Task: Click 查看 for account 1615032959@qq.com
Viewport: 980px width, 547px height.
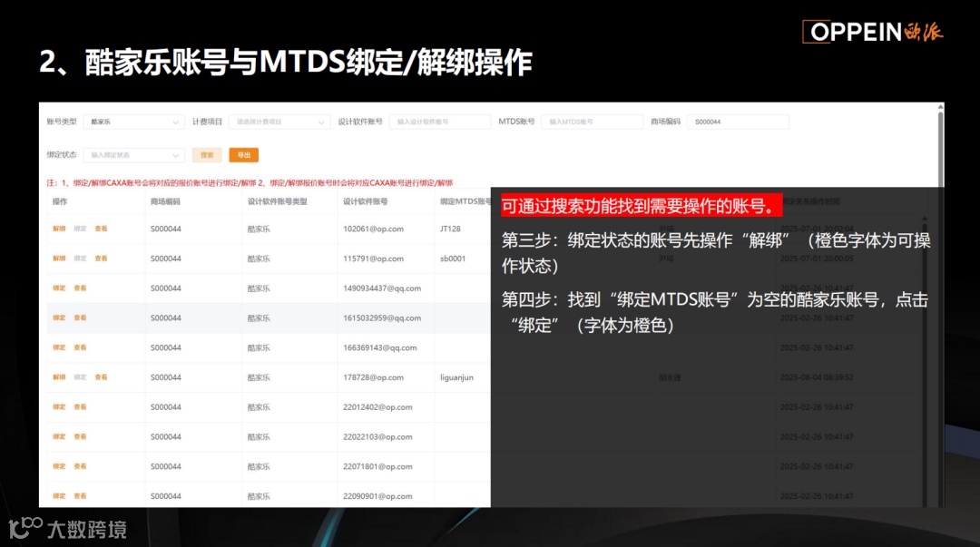Action: click(80, 317)
